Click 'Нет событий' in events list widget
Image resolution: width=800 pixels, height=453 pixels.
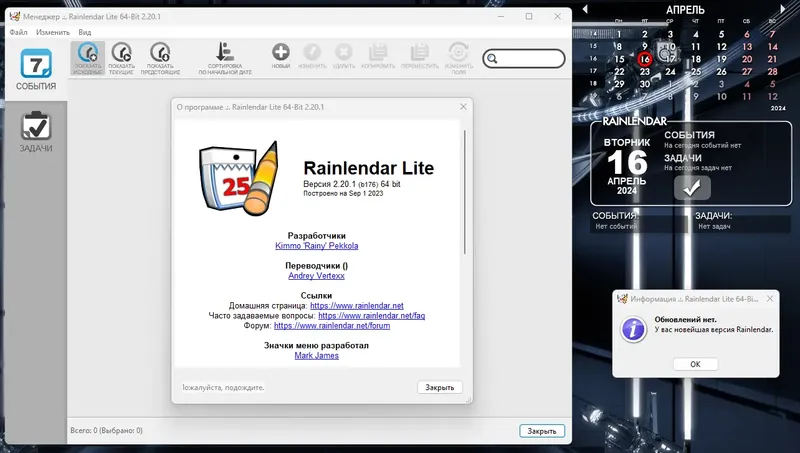coord(616,226)
